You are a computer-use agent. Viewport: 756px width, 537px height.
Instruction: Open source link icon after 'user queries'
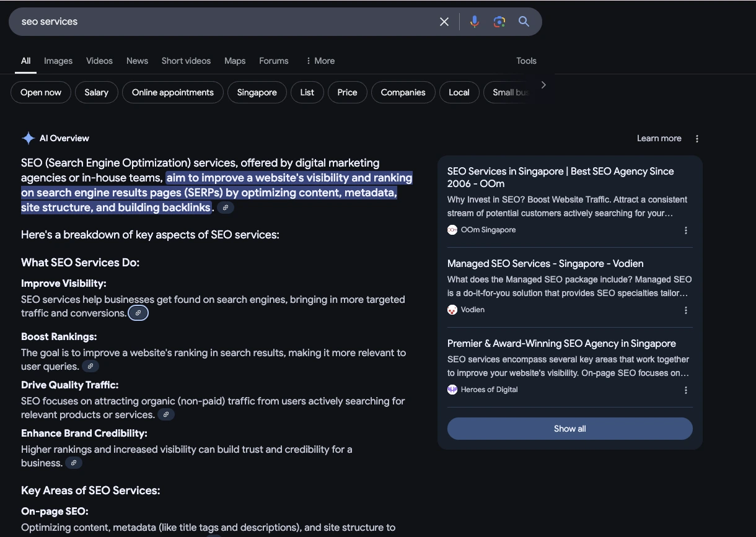(90, 366)
